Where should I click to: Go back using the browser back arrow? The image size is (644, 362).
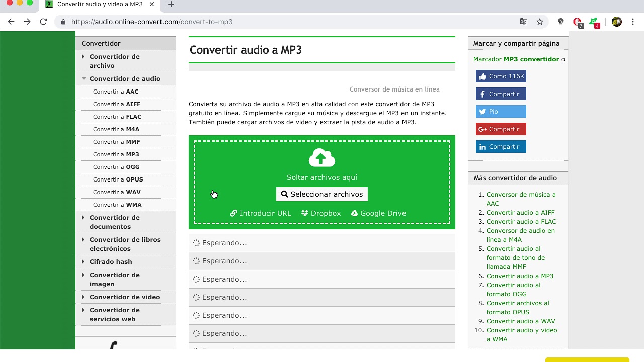point(11,22)
